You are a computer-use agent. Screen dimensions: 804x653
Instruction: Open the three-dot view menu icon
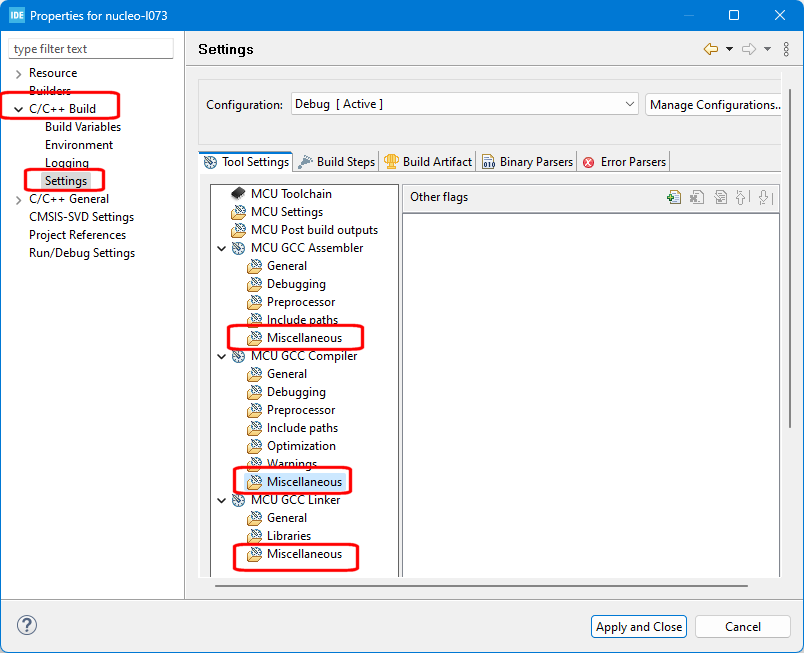(785, 49)
